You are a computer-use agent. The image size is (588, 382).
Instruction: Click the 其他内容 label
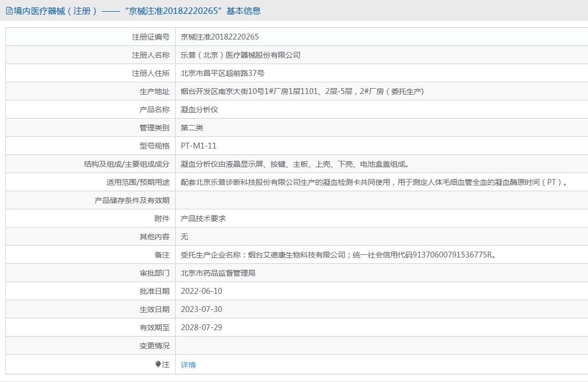[x=154, y=237]
